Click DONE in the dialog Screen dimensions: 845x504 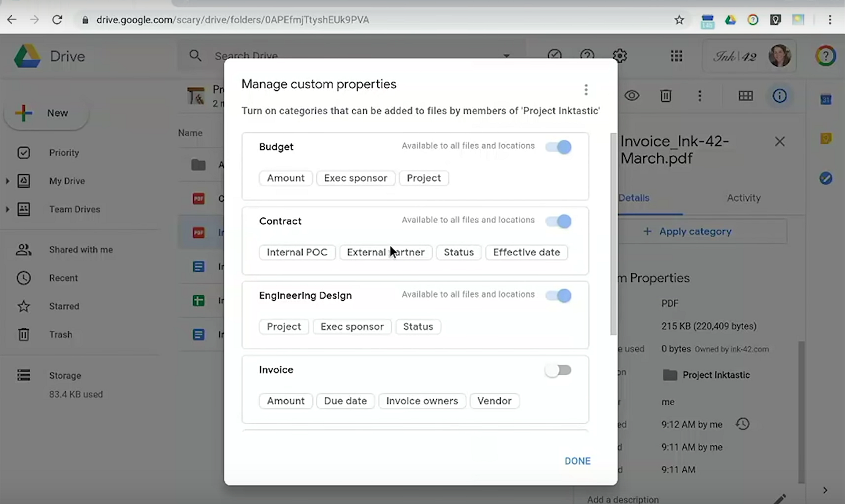coord(577,461)
